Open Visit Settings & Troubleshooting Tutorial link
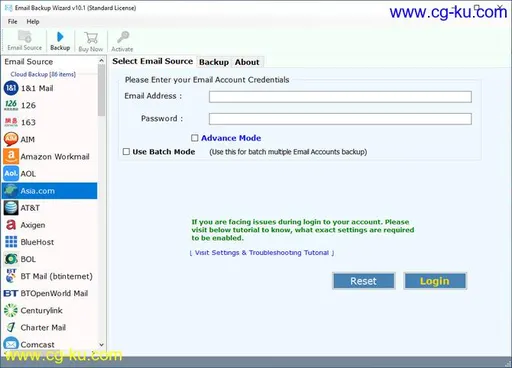 pyautogui.click(x=262, y=253)
